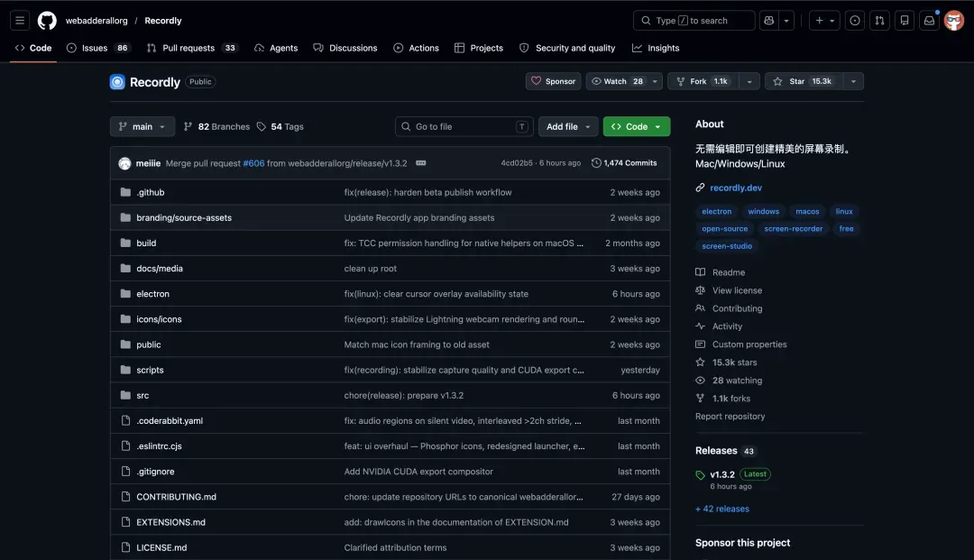Open CONTRIBUTING.md file
This screenshot has height=560, width=974.
pos(177,497)
